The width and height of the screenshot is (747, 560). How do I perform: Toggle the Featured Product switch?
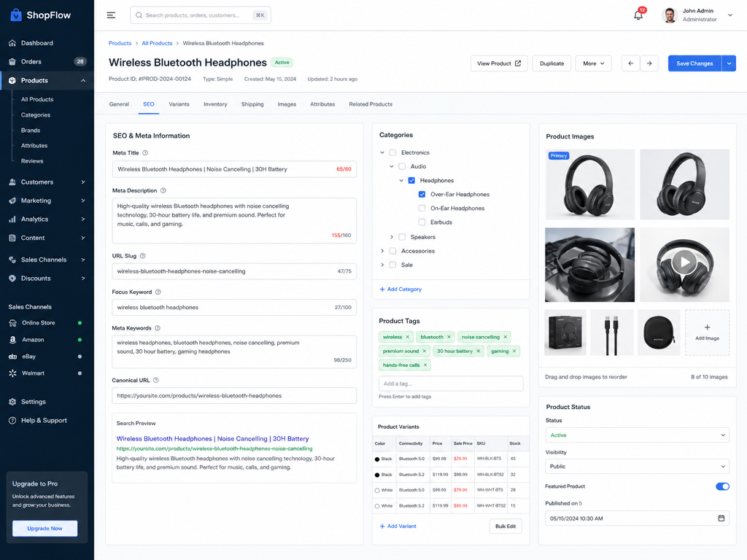[x=722, y=486]
